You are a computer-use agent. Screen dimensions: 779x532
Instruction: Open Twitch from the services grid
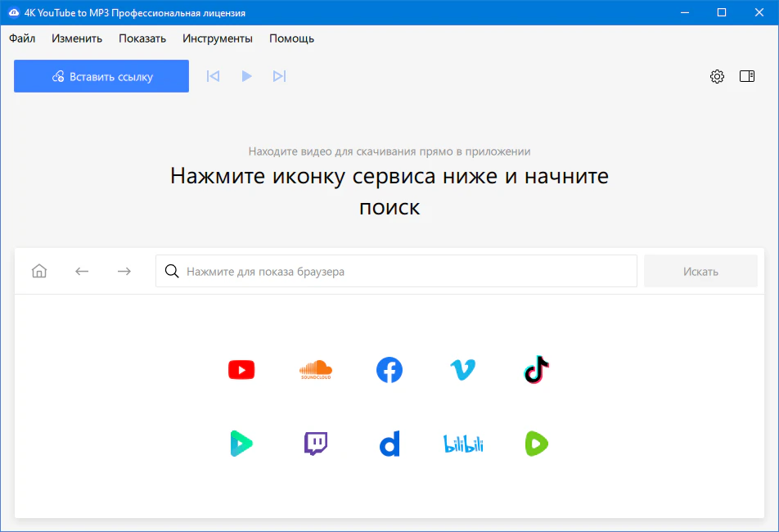point(315,443)
